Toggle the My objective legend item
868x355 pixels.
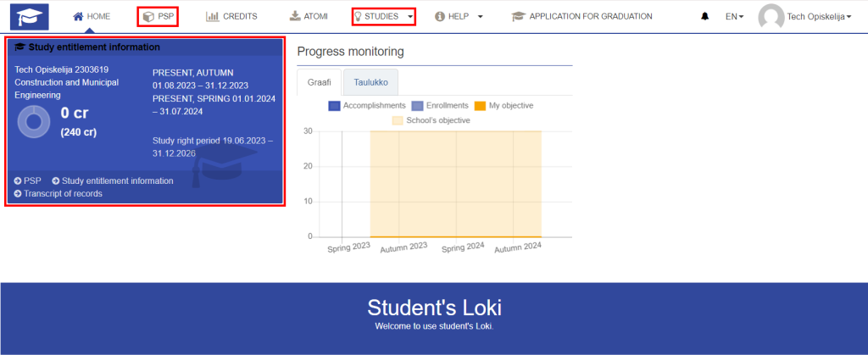(504, 106)
